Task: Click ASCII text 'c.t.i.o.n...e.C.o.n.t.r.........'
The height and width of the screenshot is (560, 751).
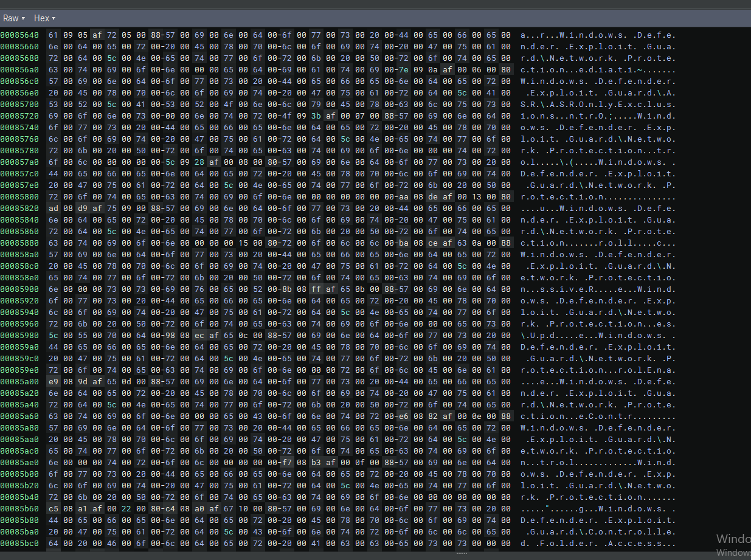Action: point(598,416)
